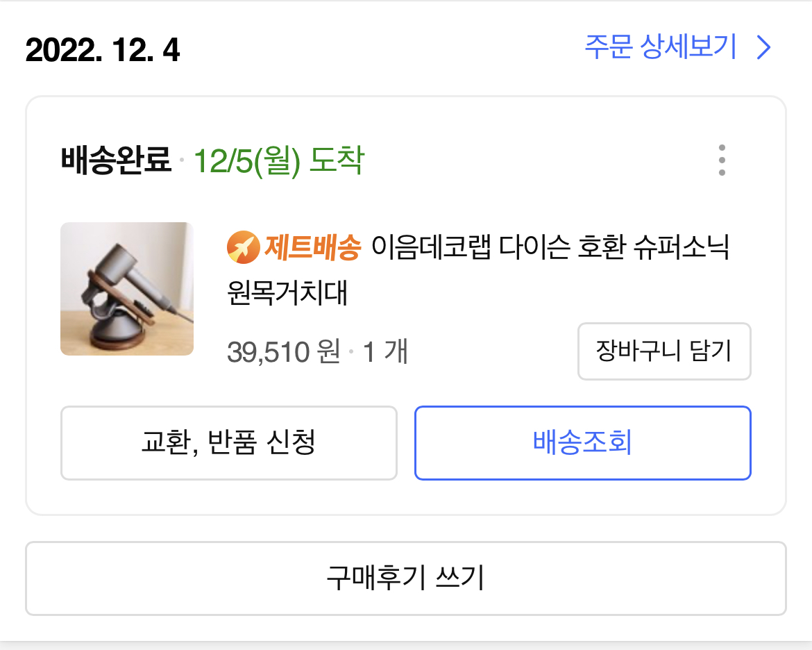Click the dot separator after 배송완료

coord(183,160)
